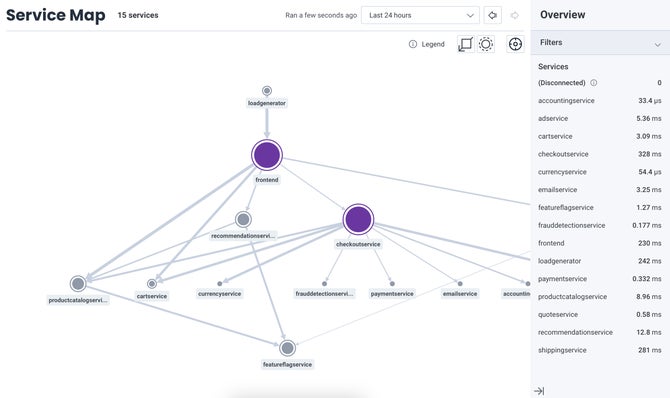670x398 pixels.
Task: Click the cartservice map node
Action: tap(152, 283)
